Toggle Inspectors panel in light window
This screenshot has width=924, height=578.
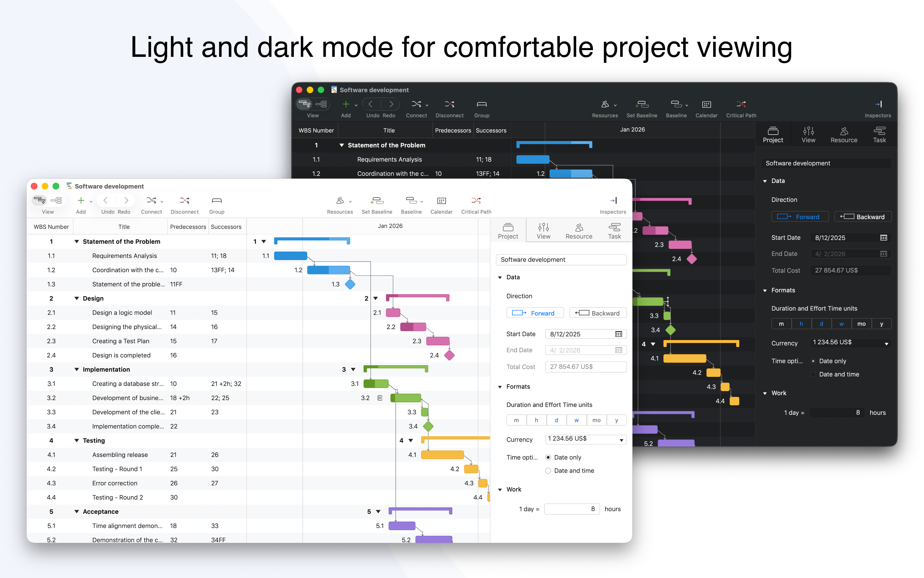613,200
